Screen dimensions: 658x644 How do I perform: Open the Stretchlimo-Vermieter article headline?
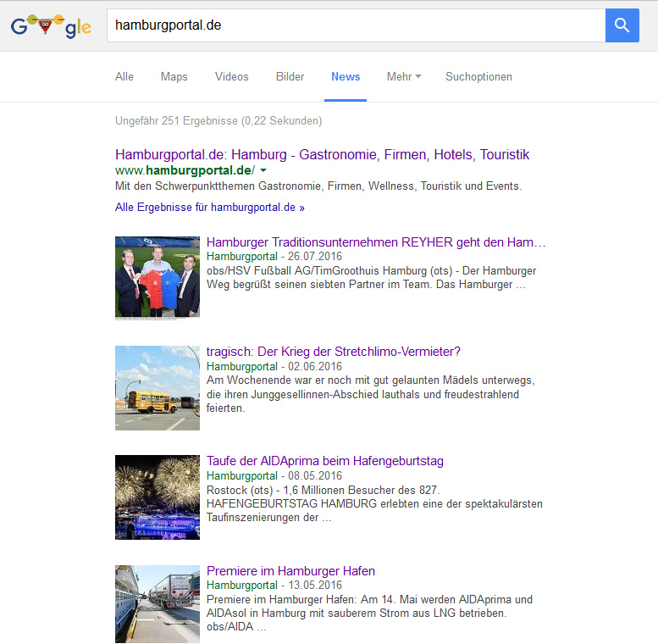click(333, 352)
